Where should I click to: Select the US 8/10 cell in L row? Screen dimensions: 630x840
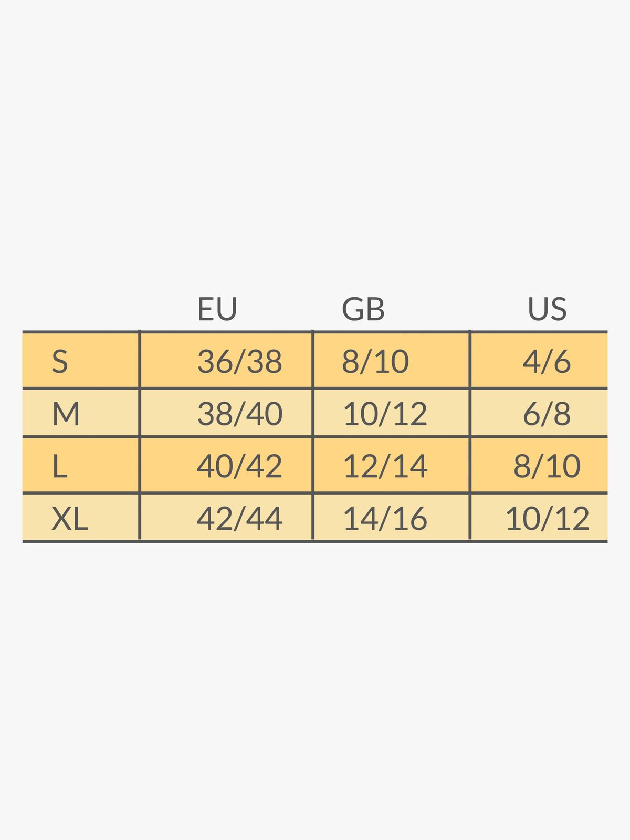click(547, 466)
